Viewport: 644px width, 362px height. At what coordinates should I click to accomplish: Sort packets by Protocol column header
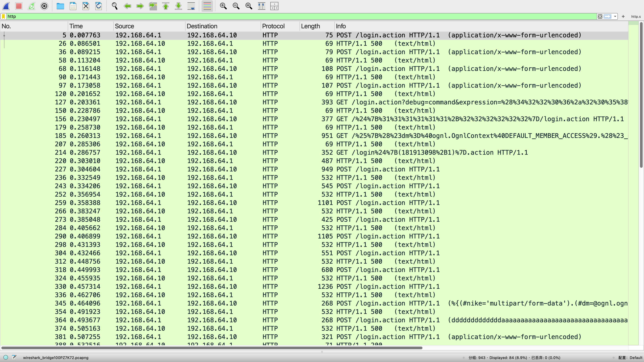(273, 26)
